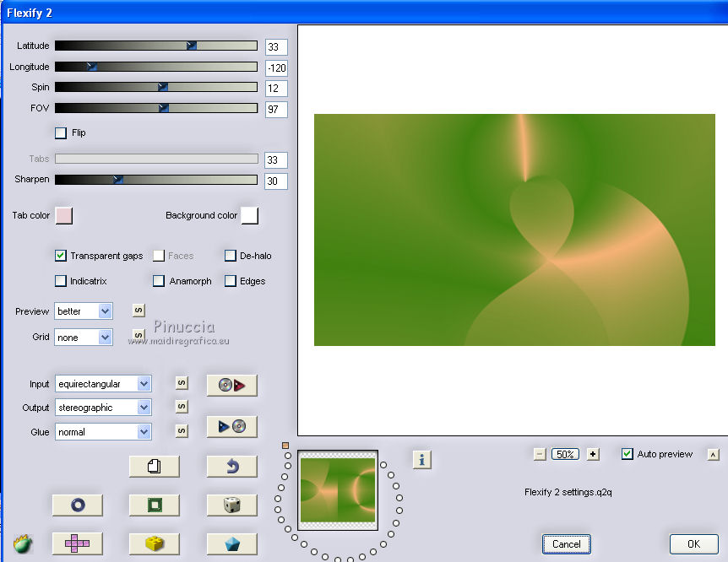Click the FOV slider track

pyautogui.click(x=156, y=108)
